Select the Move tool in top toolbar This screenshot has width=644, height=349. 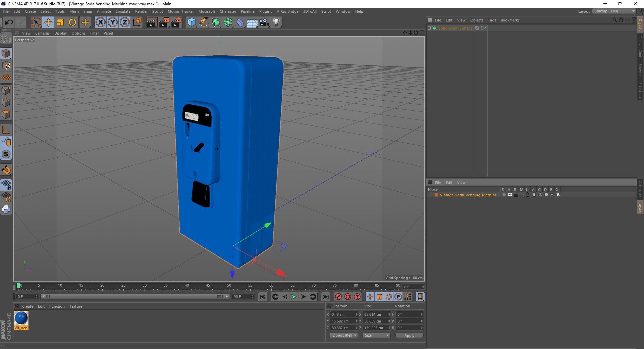click(48, 22)
